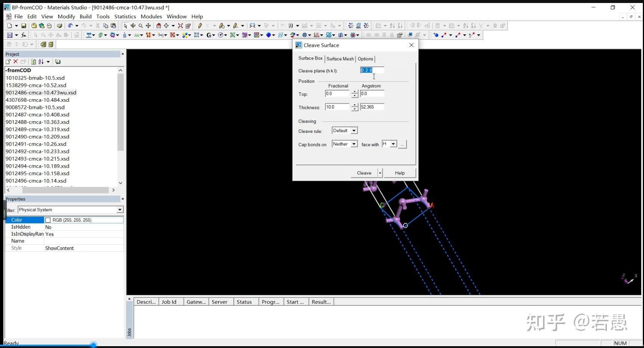Click the Help button in Cleave Surface dialog
The height and width of the screenshot is (348, 644).
(399, 173)
